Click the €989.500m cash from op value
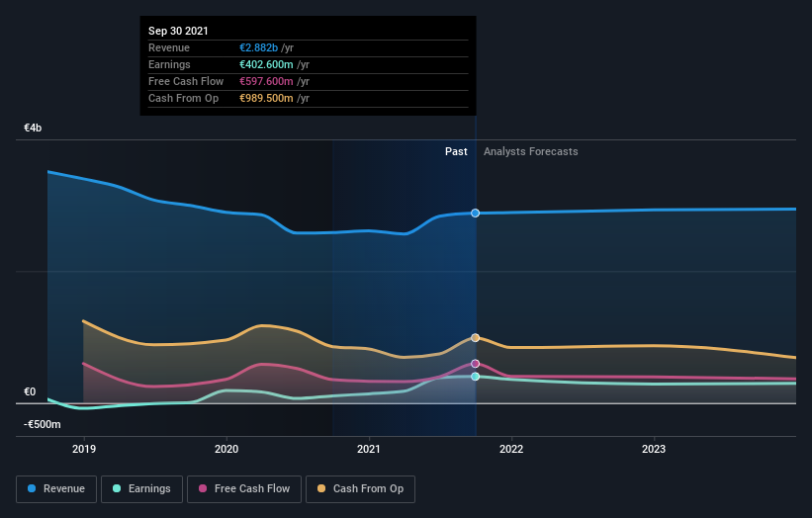Image resolution: width=812 pixels, height=518 pixels. (x=266, y=98)
